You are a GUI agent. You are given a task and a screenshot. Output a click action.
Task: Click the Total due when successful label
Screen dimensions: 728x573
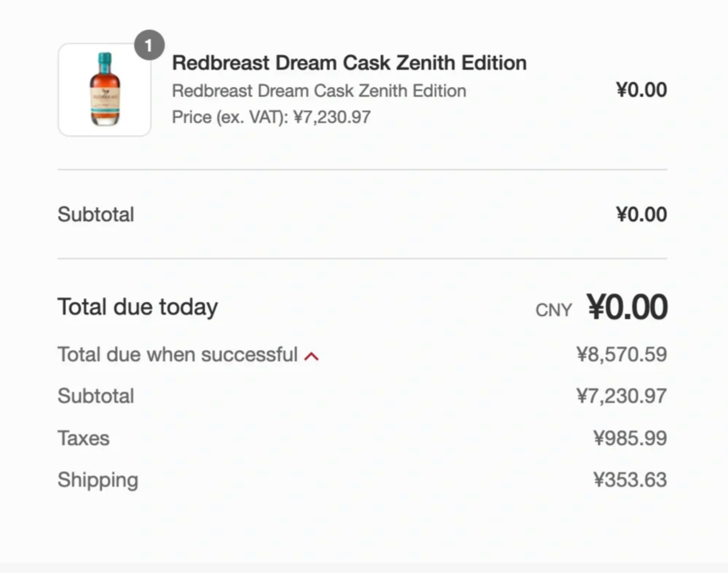177,355
